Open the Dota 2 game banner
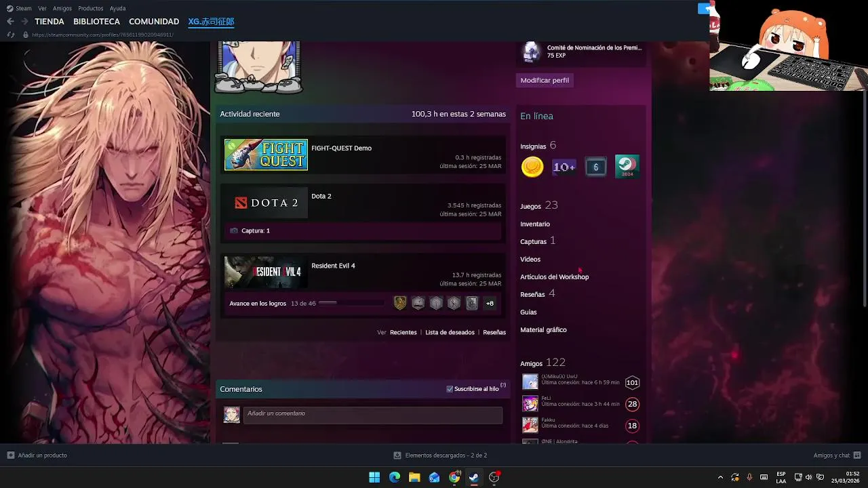The width and height of the screenshot is (868, 488). [266, 203]
